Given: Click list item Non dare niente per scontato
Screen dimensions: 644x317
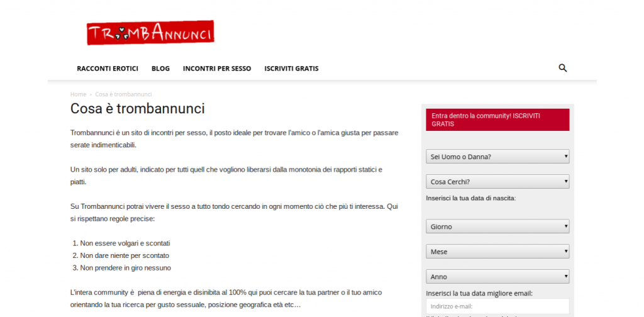Looking at the screenshot, I should point(125,255).
